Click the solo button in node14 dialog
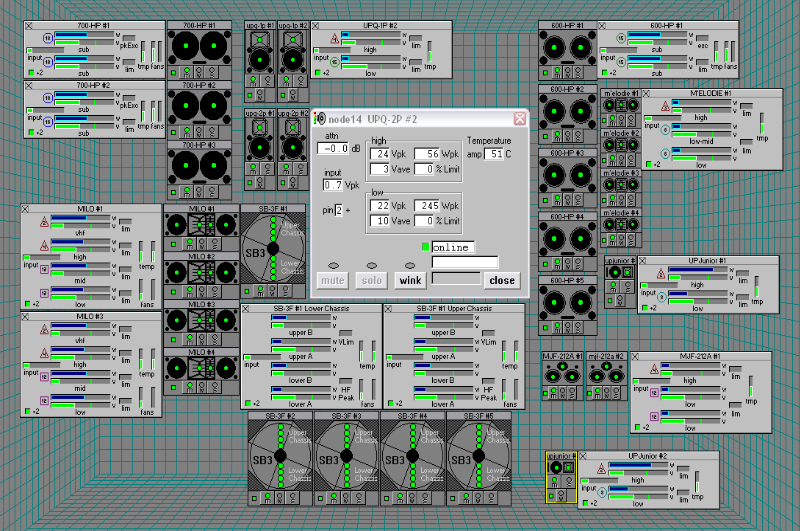 point(372,280)
